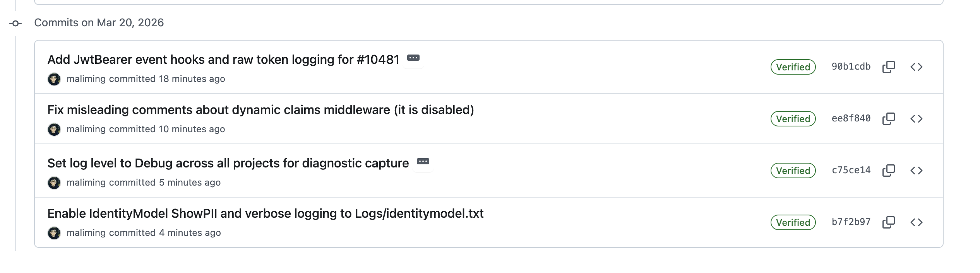Open the Set log level Debug commit
The width and height of the screenshot is (980, 273).
pos(228,163)
